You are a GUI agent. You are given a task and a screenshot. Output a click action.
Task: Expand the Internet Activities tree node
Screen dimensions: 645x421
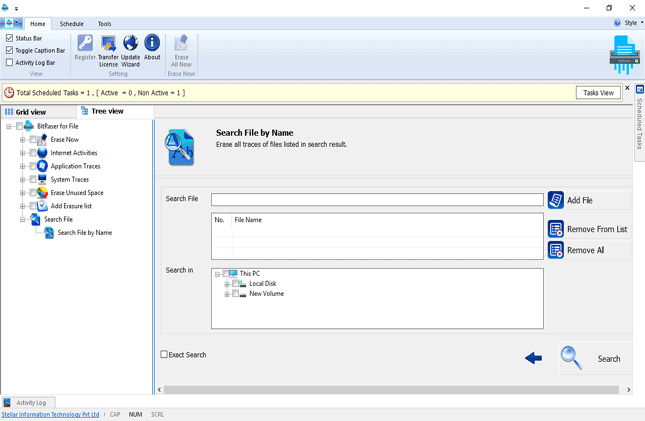(x=23, y=153)
